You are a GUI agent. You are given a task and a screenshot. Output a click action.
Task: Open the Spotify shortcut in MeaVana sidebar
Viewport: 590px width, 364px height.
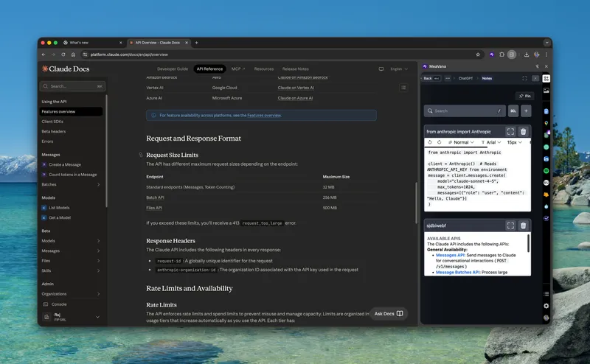(546, 171)
